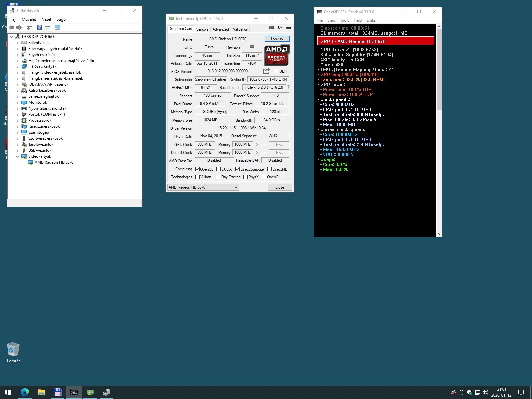
Task: Open the Fájl menu in Device Manager
Action: click(x=13, y=19)
